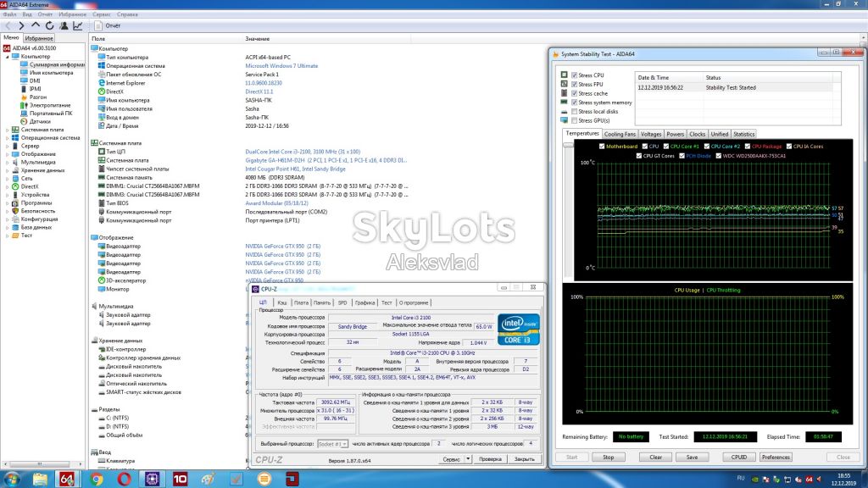The image size is (868, 488).
Task: Go up one level with the Up arrow
Action: [x=36, y=25]
